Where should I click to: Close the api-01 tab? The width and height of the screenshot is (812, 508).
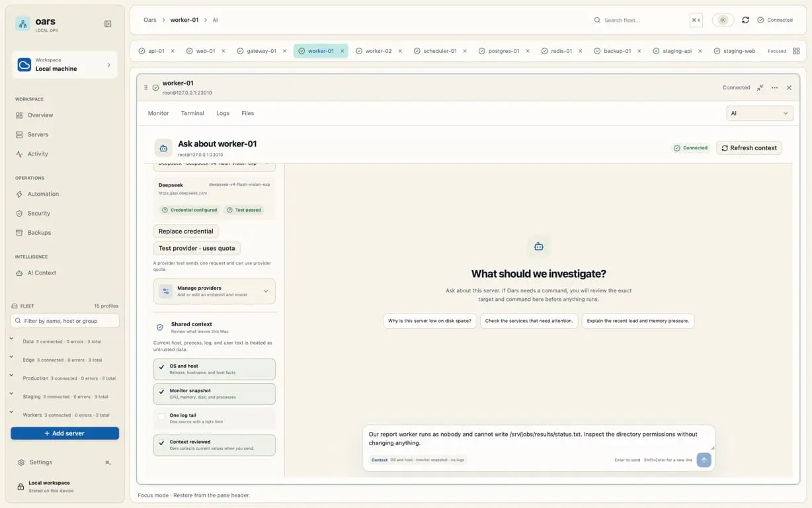173,51
